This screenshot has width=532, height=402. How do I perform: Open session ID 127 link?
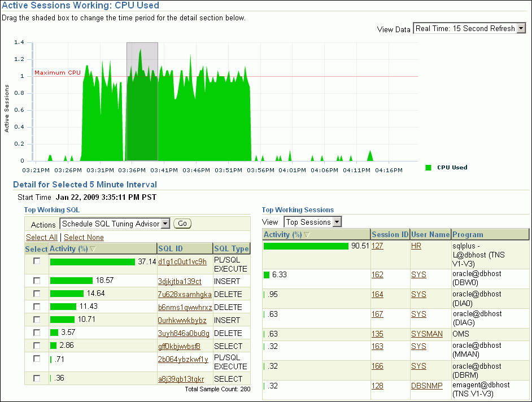point(377,246)
